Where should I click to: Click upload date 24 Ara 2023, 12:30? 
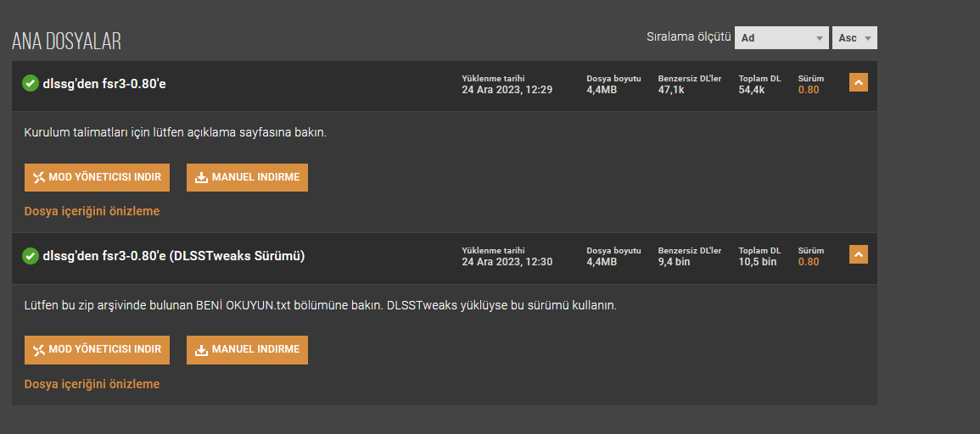[507, 262]
